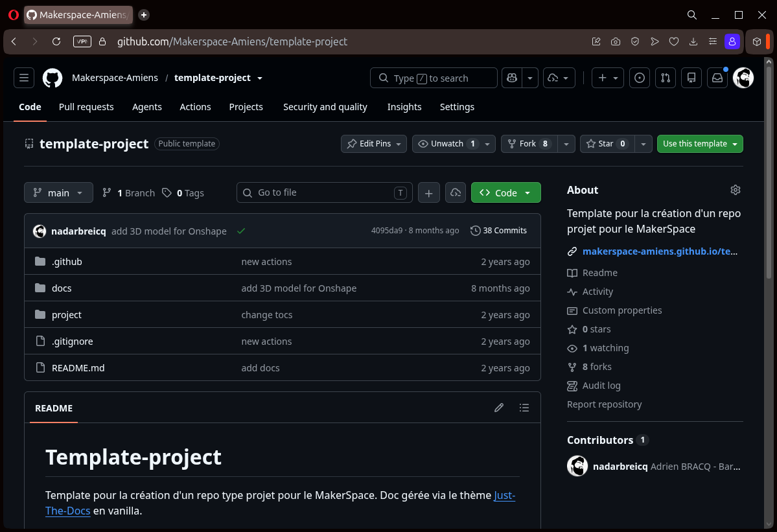Image resolution: width=777 pixels, height=532 pixels.
Task: Click the add file plus button
Action: (x=429, y=192)
